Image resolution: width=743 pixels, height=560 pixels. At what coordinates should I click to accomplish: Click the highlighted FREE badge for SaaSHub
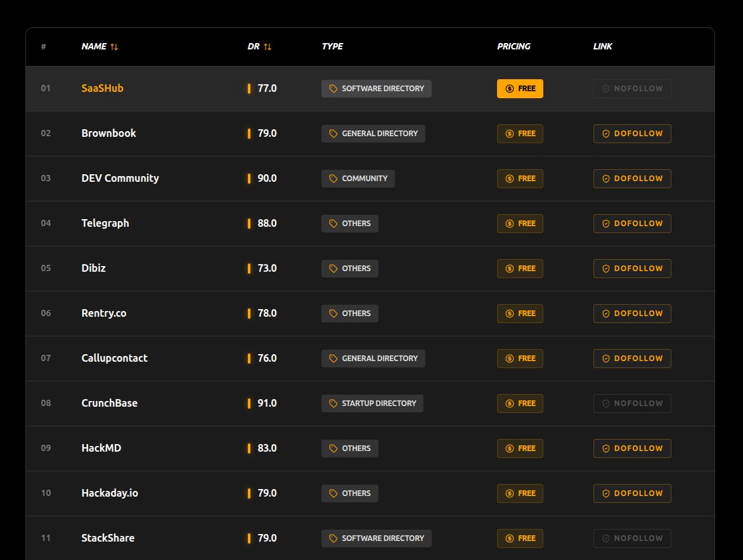click(x=520, y=89)
